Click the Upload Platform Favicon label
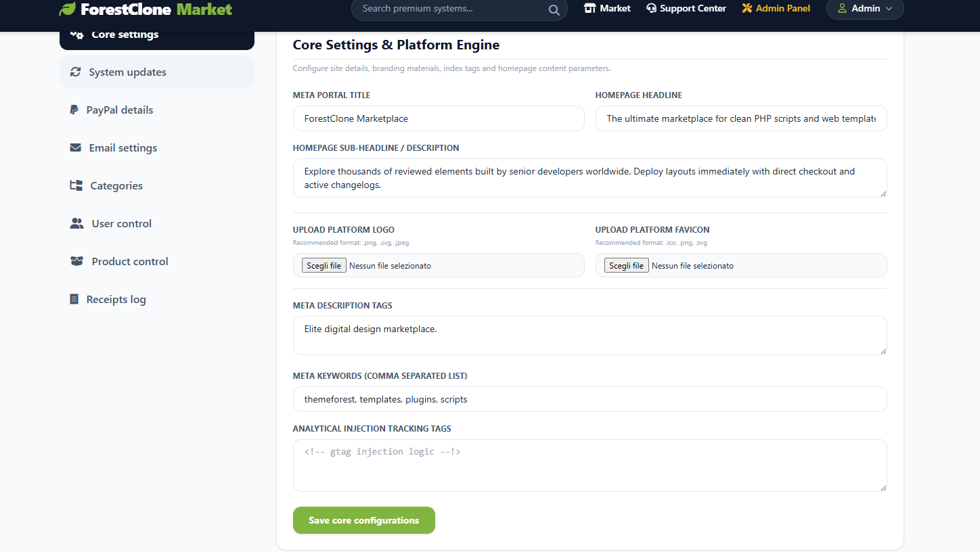980x552 pixels. [x=652, y=230]
